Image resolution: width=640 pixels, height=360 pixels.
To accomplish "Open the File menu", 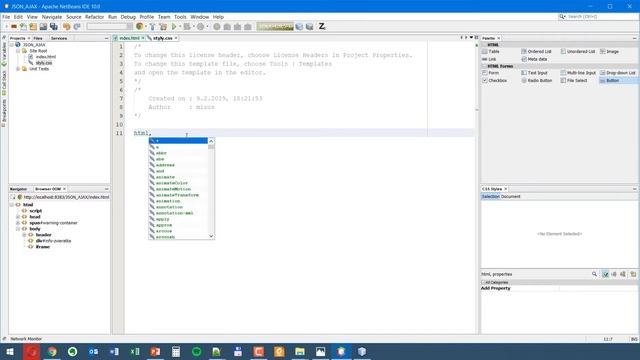I will pos(6,17).
